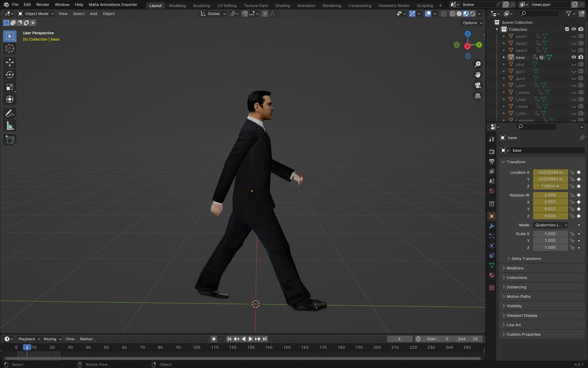Image resolution: width=588 pixels, height=368 pixels.
Task: Toggle the lock on Scale Z
Action: (x=572, y=247)
